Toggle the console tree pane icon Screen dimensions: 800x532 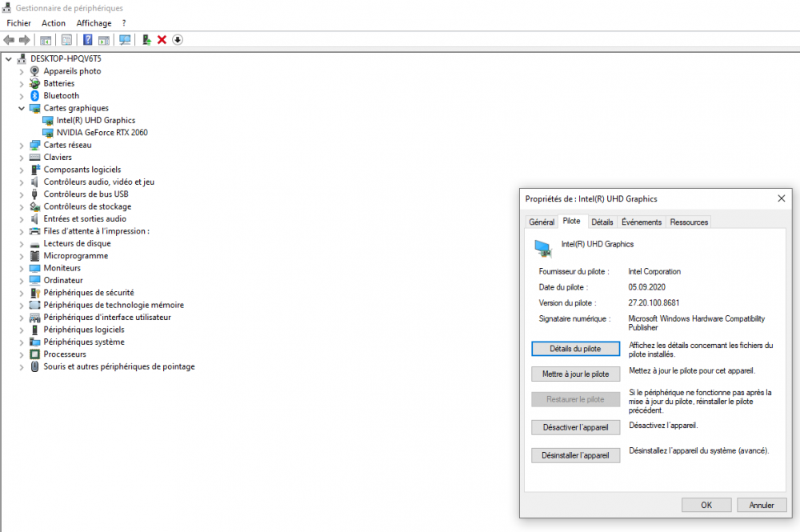point(46,40)
